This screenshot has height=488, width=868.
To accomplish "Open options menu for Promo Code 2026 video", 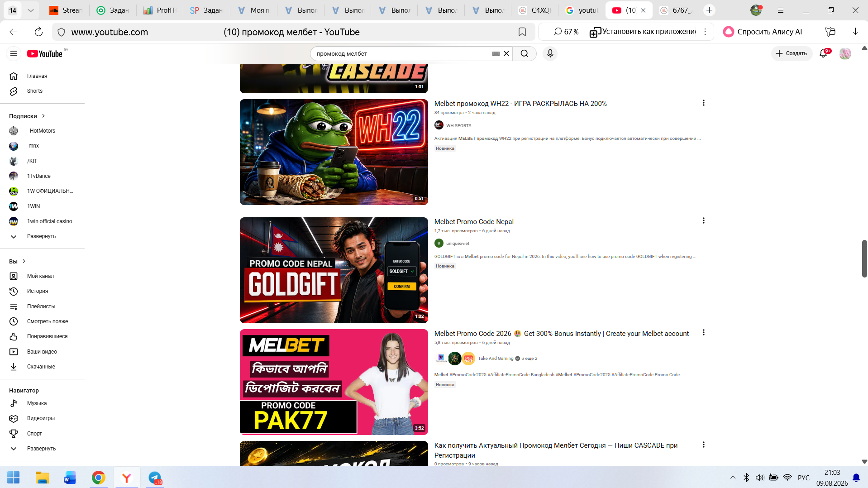I will tap(703, 333).
